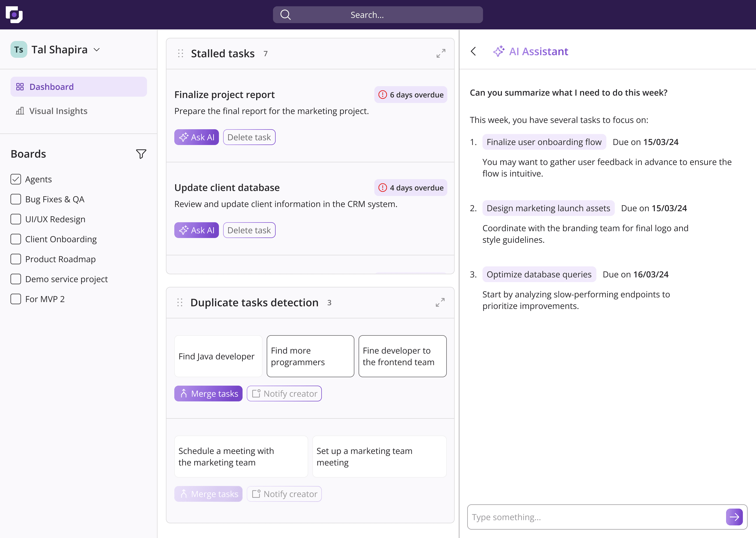Open the Tal Shapira account dropdown
The width and height of the screenshot is (756, 538).
97,50
